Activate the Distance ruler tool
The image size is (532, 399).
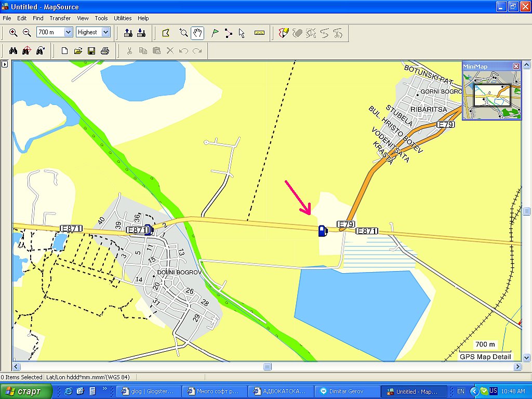click(x=260, y=33)
